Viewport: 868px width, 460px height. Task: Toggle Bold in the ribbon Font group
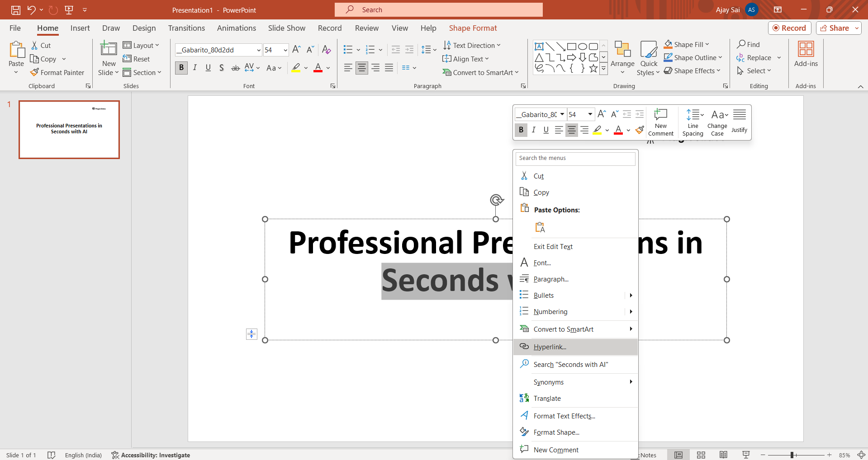pos(181,68)
